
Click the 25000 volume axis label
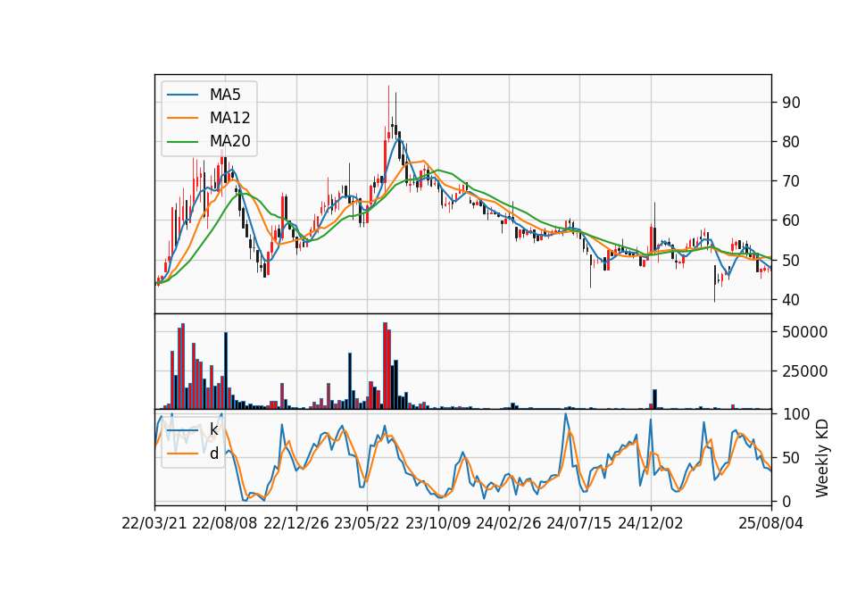point(804,371)
